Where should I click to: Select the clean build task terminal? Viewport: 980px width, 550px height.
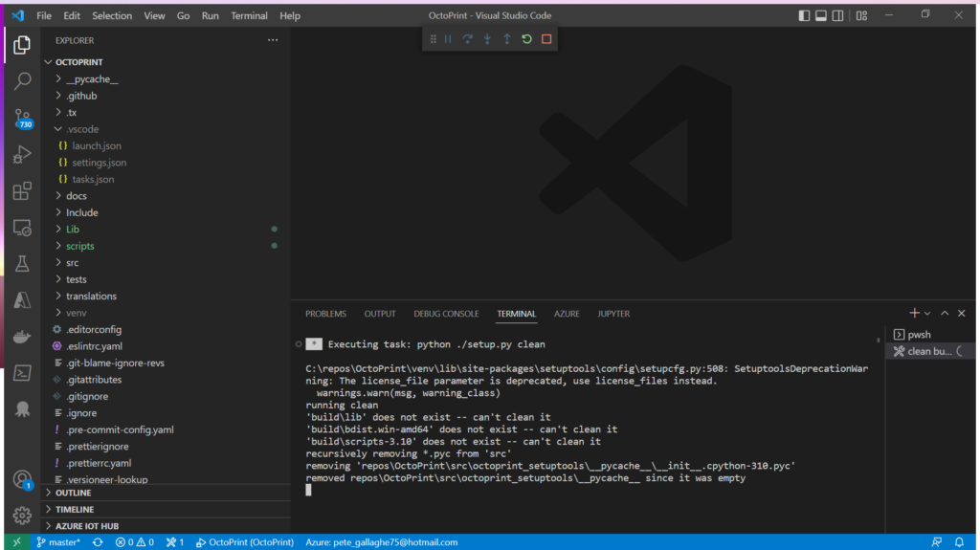pyautogui.click(x=929, y=351)
